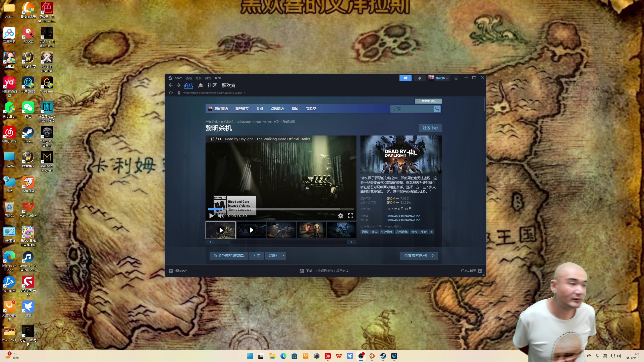The width and height of the screenshot is (644, 362).
Task: Mute the trailer volume
Action: tap(221, 216)
